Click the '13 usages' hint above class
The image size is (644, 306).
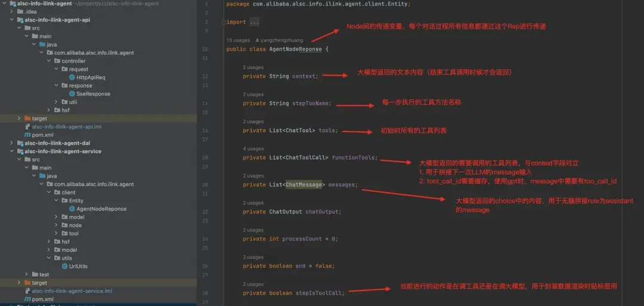[x=238, y=40]
